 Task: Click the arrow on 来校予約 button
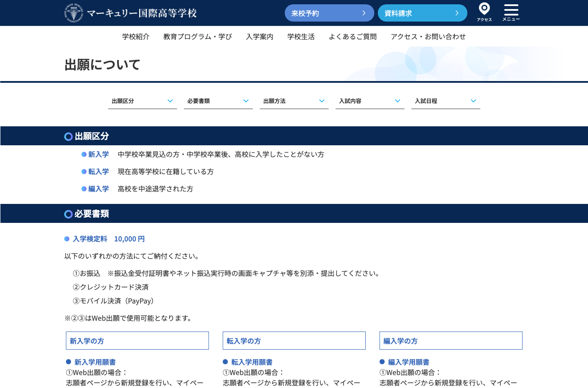click(364, 13)
